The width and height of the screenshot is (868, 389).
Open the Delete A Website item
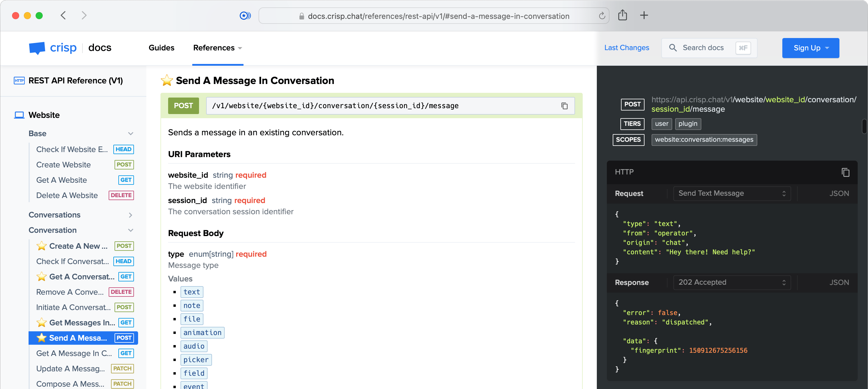85,195
